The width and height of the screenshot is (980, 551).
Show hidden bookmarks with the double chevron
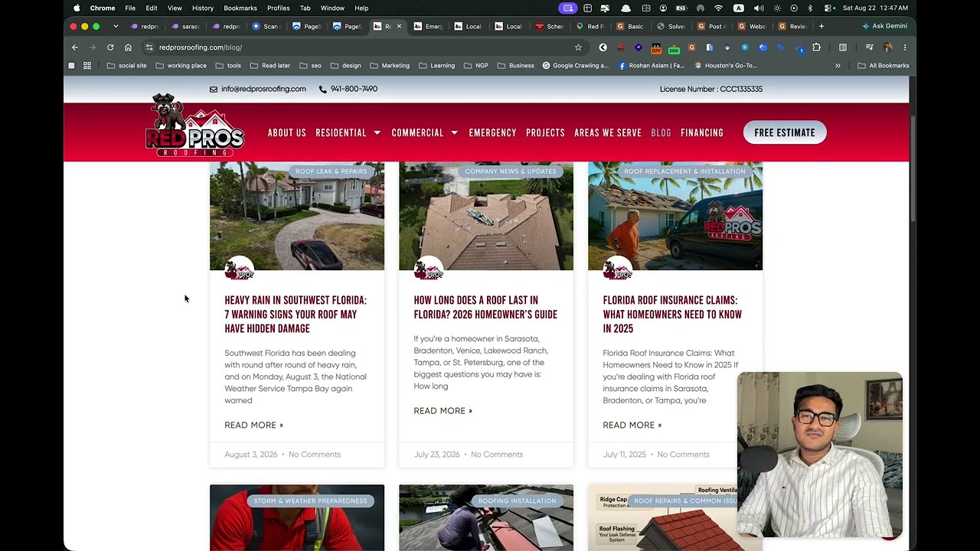point(838,66)
